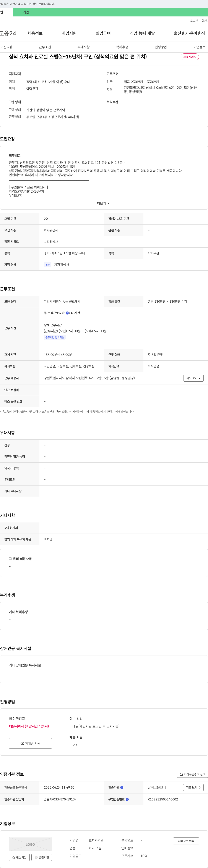208x868 pixels.
Task: Open the 직업 능력 개발 menu
Action: (142, 33)
